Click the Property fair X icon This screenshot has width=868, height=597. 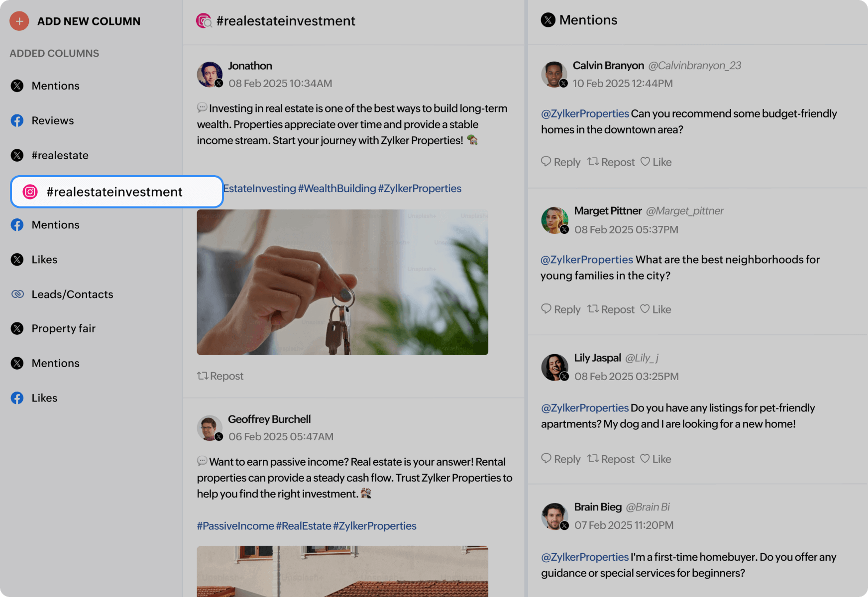pos(17,328)
